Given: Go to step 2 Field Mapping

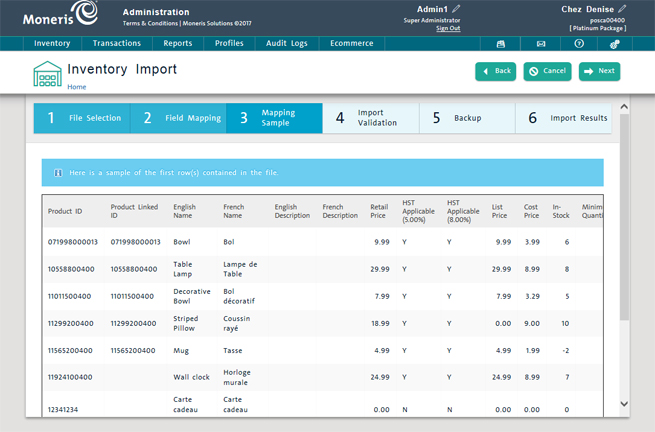Looking at the screenshot, I should 179,118.
